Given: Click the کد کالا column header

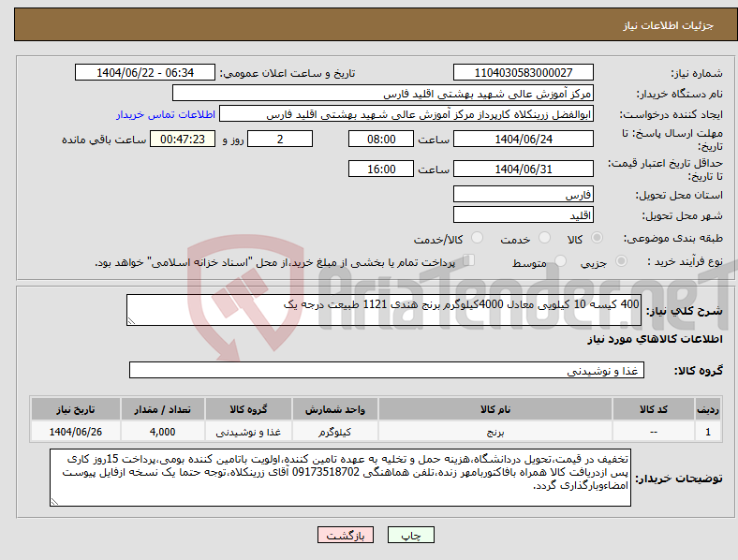Looking at the screenshot, I should (654, 409).
